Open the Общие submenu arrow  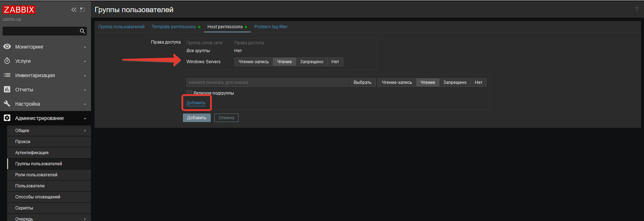tap(85, 130)
